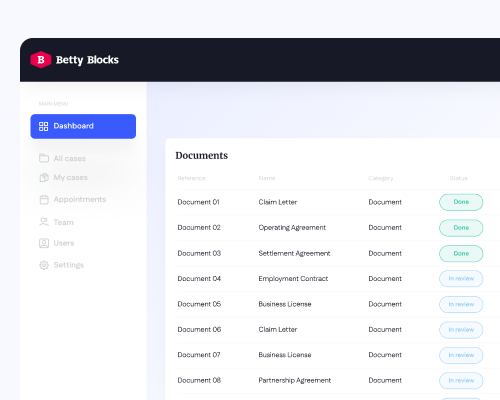
Task: Click the Reference column header
Action: coord(191,178)
